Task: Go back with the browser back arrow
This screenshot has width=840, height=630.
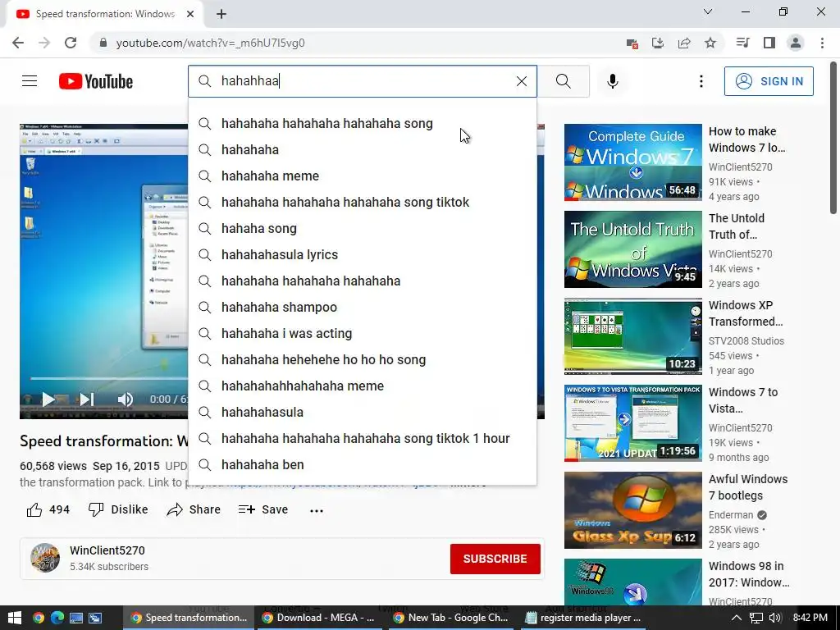Action: point(18,43)
